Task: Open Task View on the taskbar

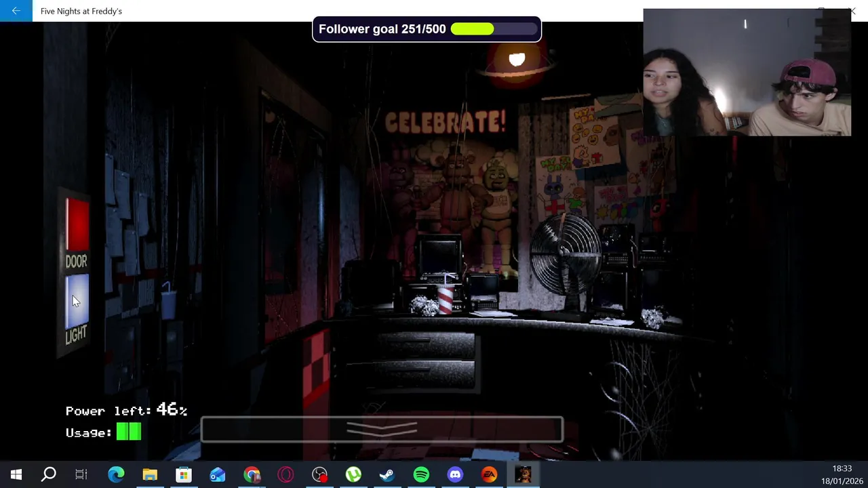Action: (x=81, y=474)
